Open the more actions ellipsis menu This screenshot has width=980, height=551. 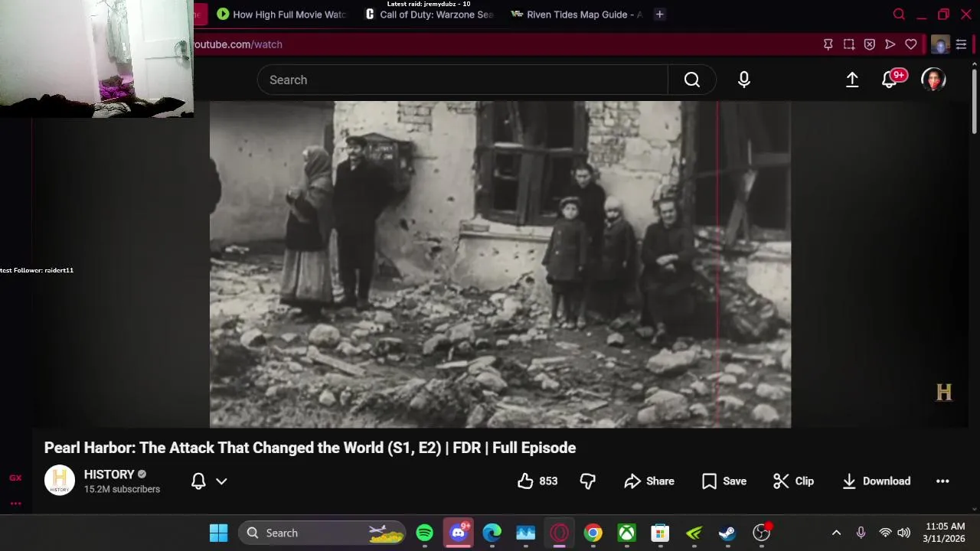coord(942,481)
